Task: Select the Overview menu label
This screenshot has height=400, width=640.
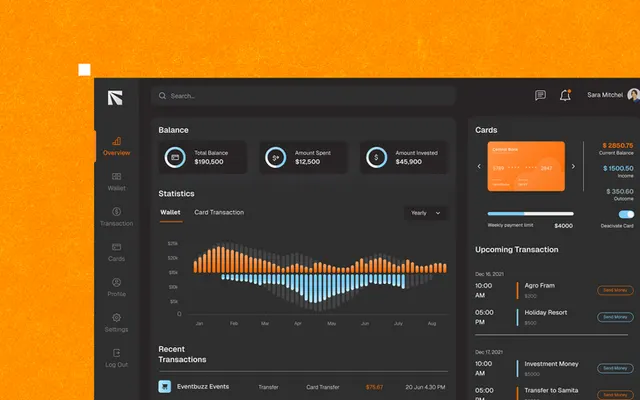Action: coord(116,153)
